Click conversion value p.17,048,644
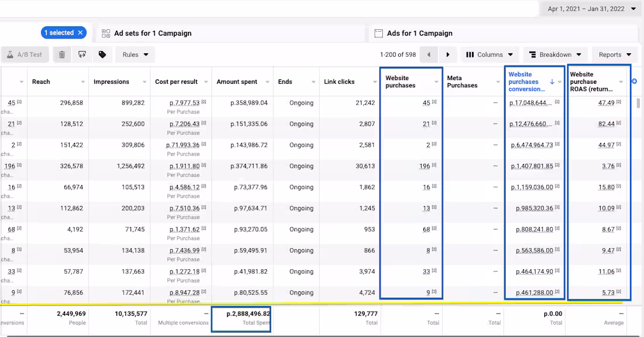 tap(530, 102)
